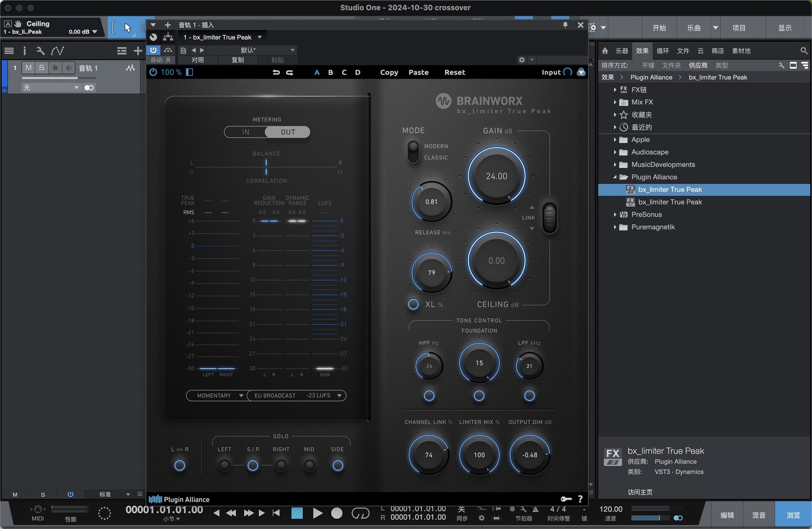The height and width of the screenshot is (529, 812).
Task: Pin the plugin window
Action: 565,25
